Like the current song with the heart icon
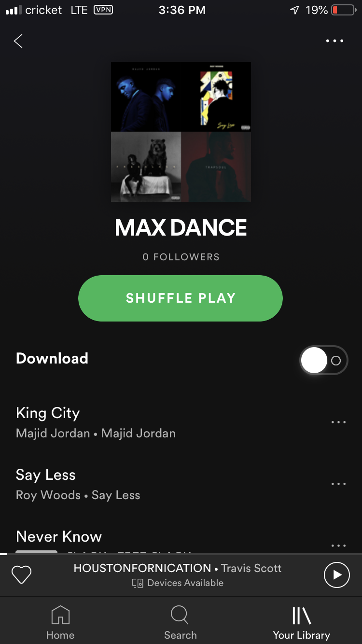Screen dimensions: 362x644 (x=21, y=574)
